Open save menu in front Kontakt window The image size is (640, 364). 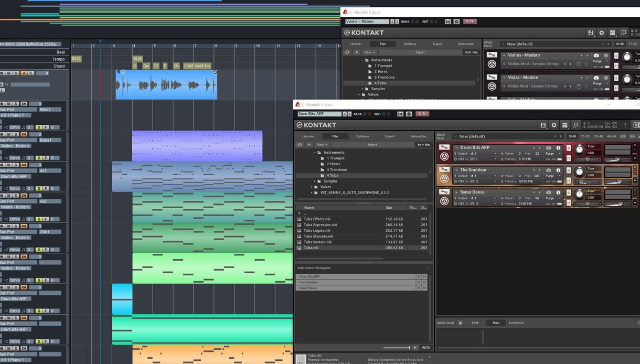[543, 125]
